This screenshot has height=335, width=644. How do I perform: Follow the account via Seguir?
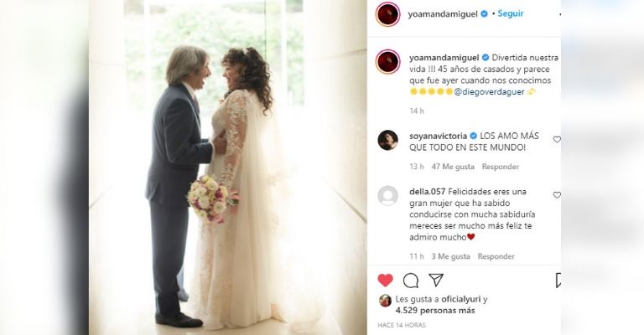pyautogui.click(x=511, y=13)
